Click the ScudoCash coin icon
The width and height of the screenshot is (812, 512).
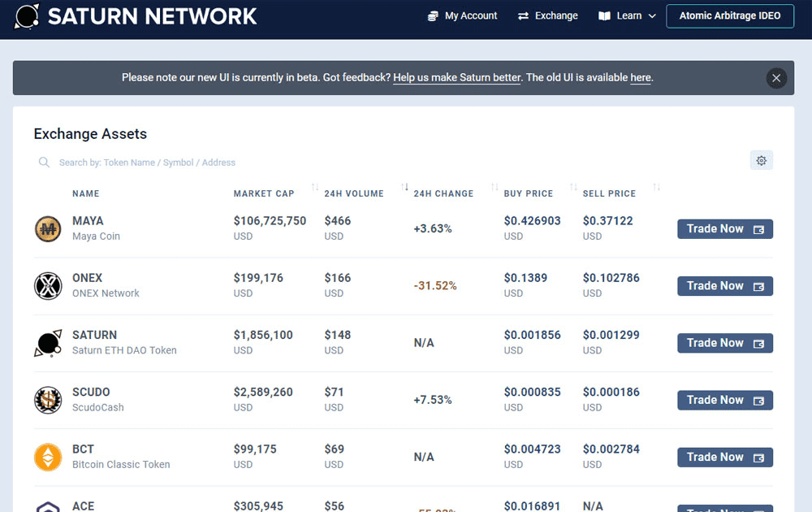tap(48, 400)
